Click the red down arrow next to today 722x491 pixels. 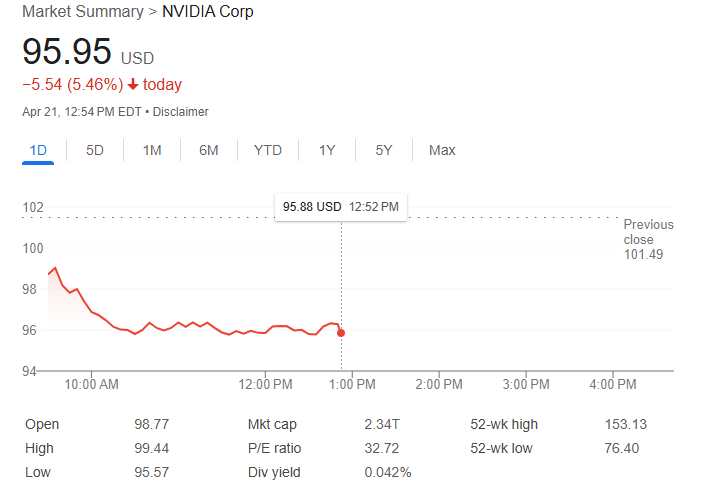(x=133, y=85)
